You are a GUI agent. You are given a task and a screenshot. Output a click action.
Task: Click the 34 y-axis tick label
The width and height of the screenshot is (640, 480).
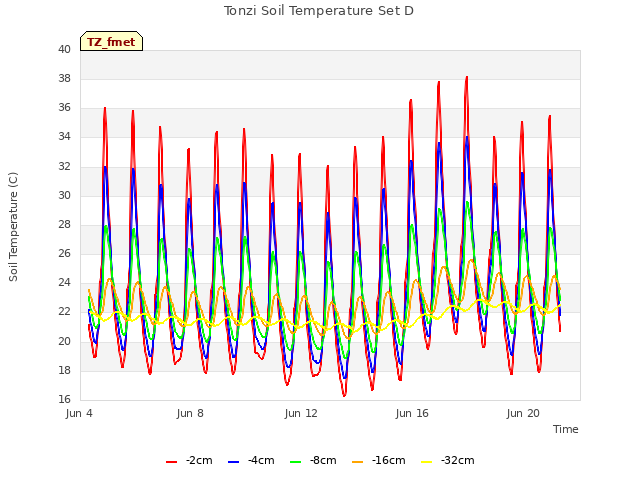[x=64, y=137]
